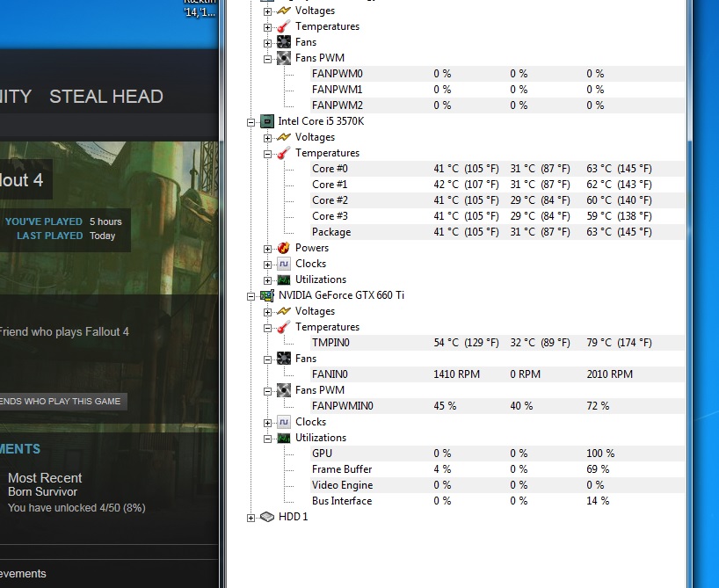Click the GPU Fans icon
This screenshot has height=588, width=719.
284,359
